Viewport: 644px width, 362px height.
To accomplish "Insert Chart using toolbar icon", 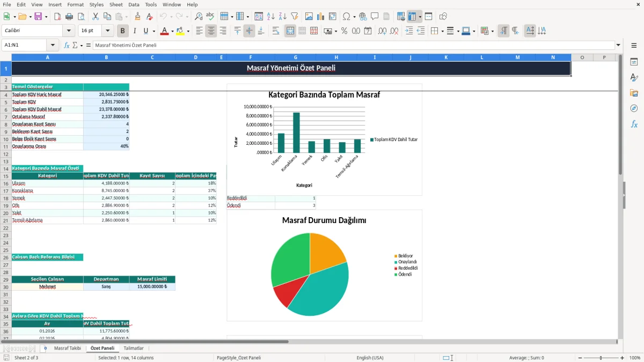I will tap(321, 16).
